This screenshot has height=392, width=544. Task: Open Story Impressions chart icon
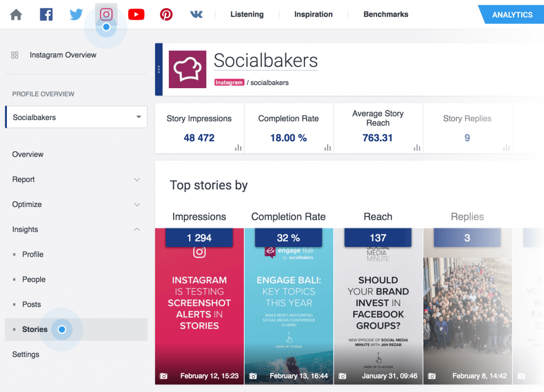pyautogui.click(x=238, y=148)
